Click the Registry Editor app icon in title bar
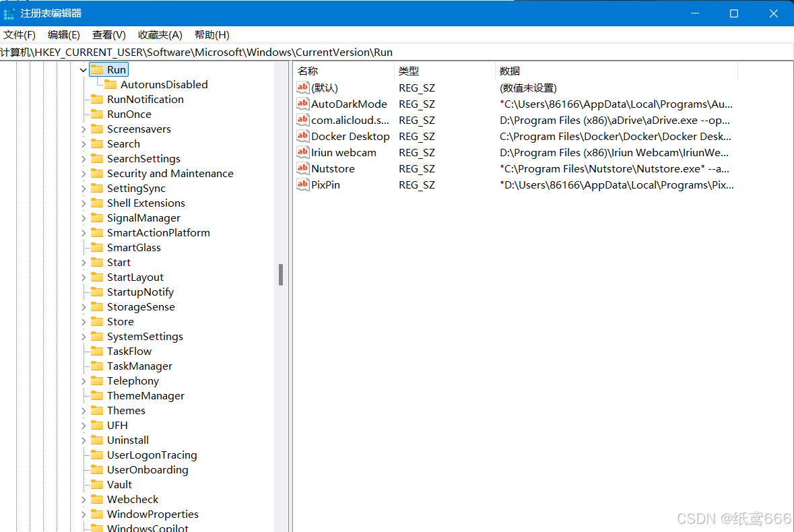Viewport: 794px width, 532px height. pos(9,13)
